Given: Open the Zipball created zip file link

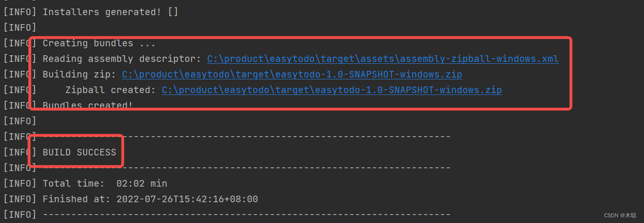Looking at the screenshot, I should [332, 90].
